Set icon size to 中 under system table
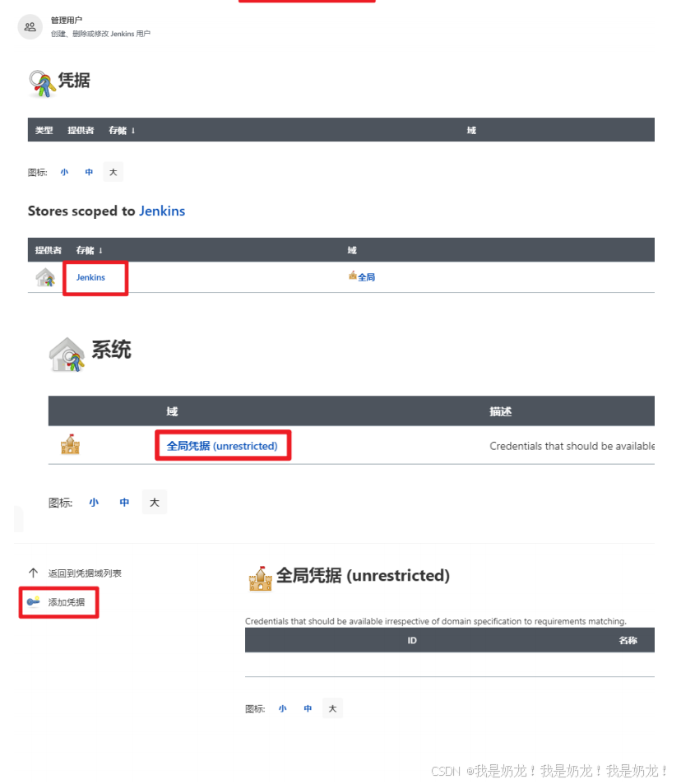This screenshot has width=681, height=784. coord(124,502)
